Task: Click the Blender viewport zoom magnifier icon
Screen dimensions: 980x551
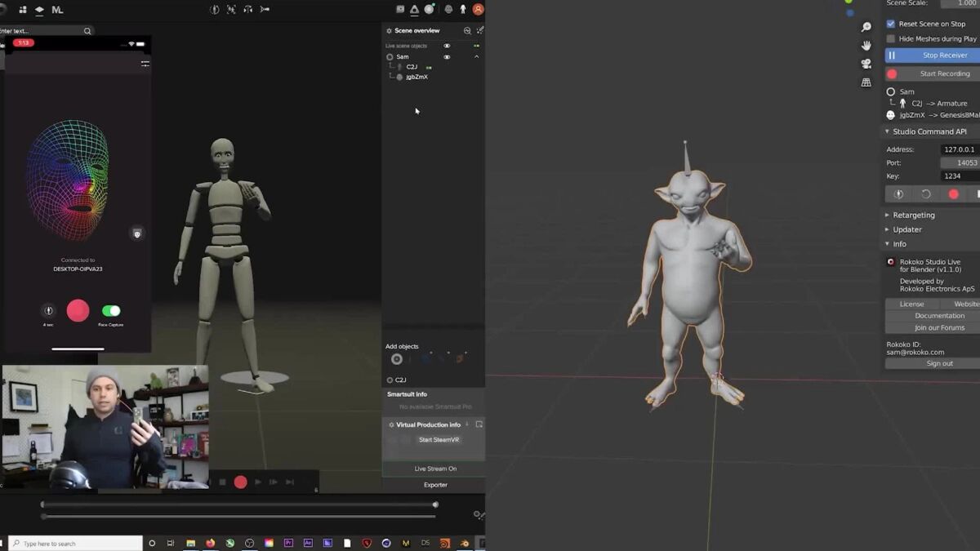Action: point(866,27)
